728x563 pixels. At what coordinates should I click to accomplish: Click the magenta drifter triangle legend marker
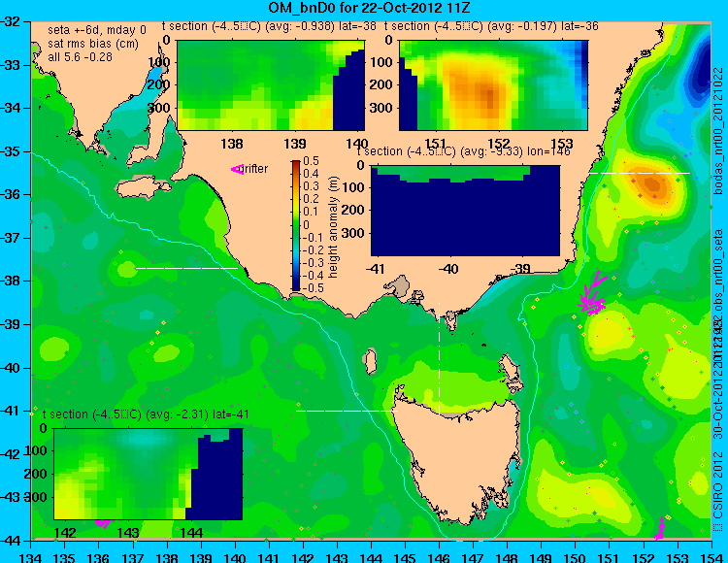tap(237, 170)
